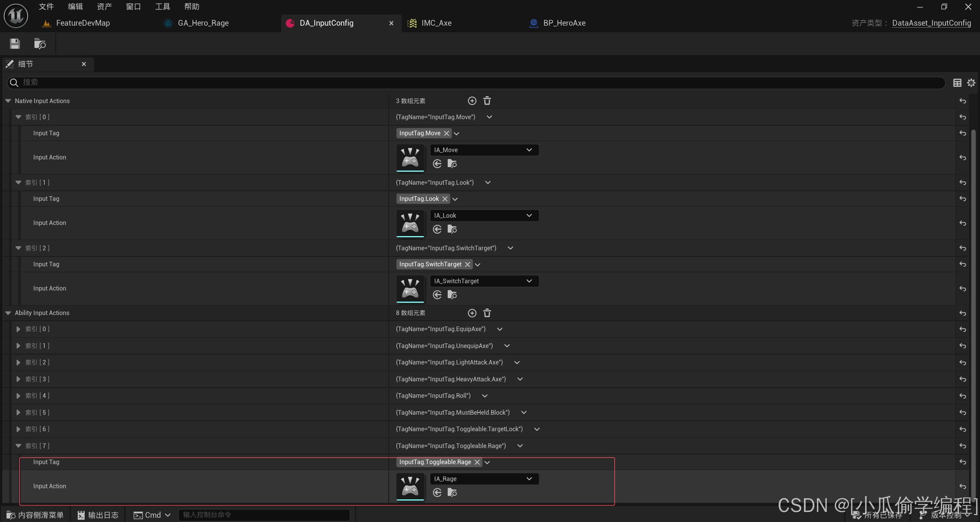Toggle property matrix table view icon
980x522 pixels.
(957, 83)
